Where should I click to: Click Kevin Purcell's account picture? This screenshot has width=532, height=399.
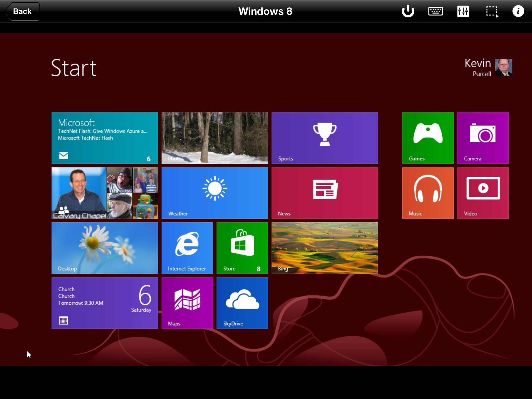(x=503, y=68)
